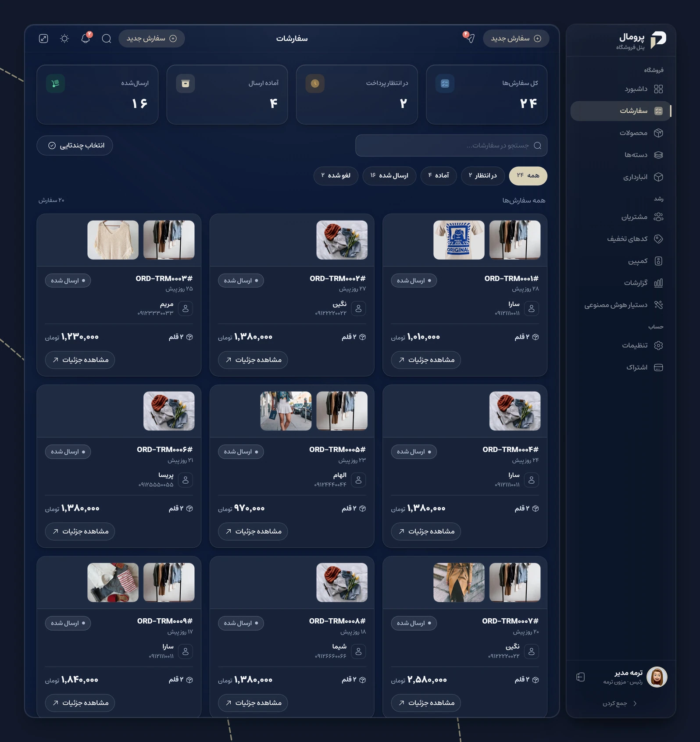Click the green icon on ارسال شده card
Viewport: 700px width, 742px height.
tap(56, 83)
